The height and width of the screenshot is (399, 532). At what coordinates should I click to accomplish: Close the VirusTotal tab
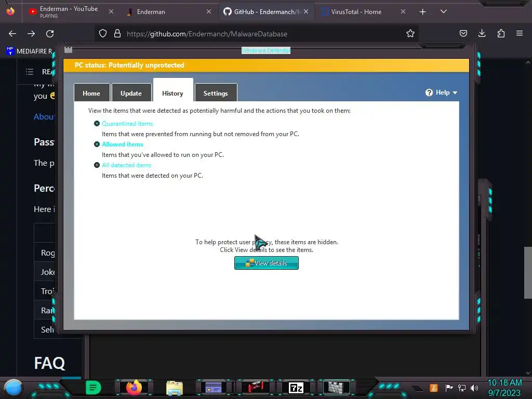pos(403,11)
